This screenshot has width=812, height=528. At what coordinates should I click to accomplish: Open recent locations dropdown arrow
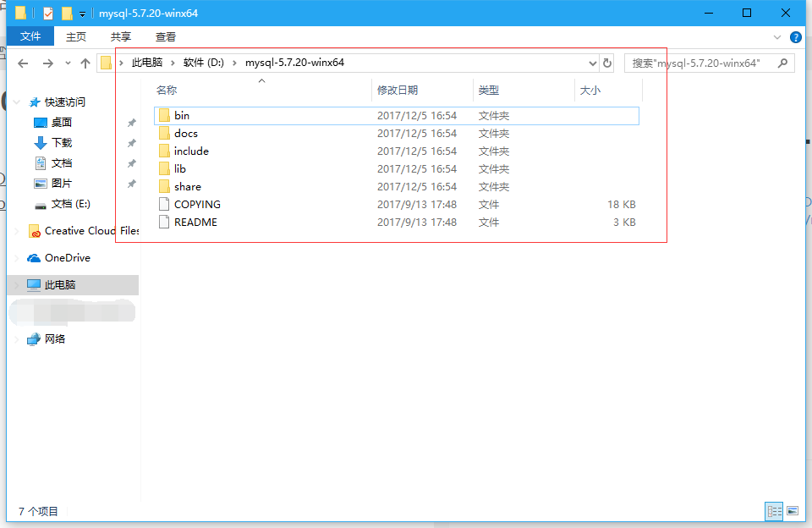click(68, 63)
